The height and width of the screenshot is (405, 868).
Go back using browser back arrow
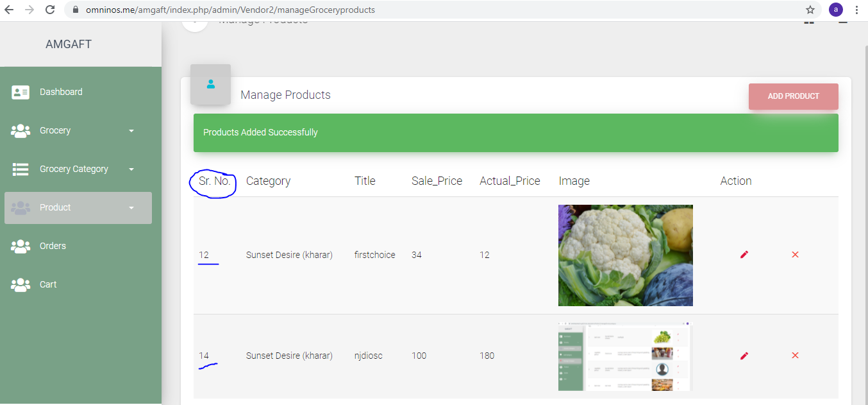click(9, 10)
